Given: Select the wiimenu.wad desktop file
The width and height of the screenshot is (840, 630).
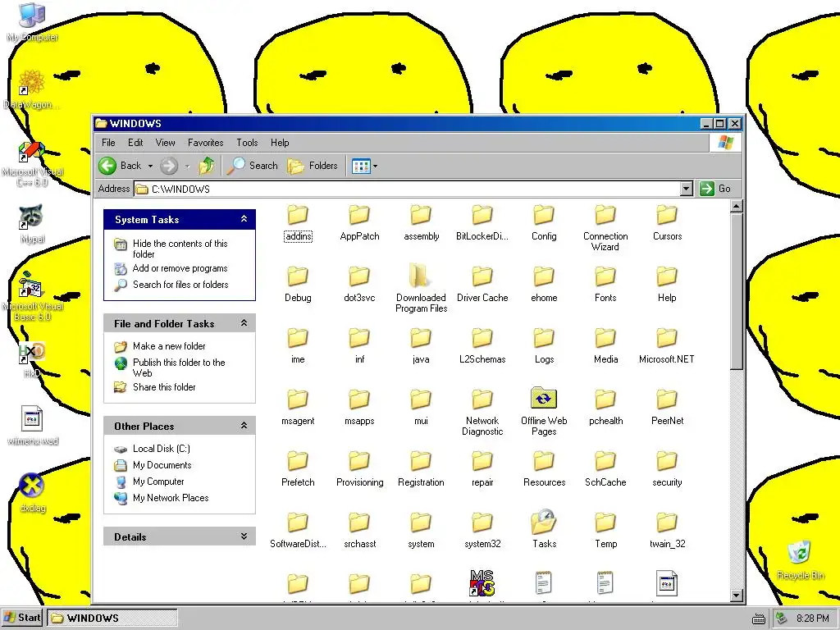Looking at the screenshot, I should (x=32, y=426).
